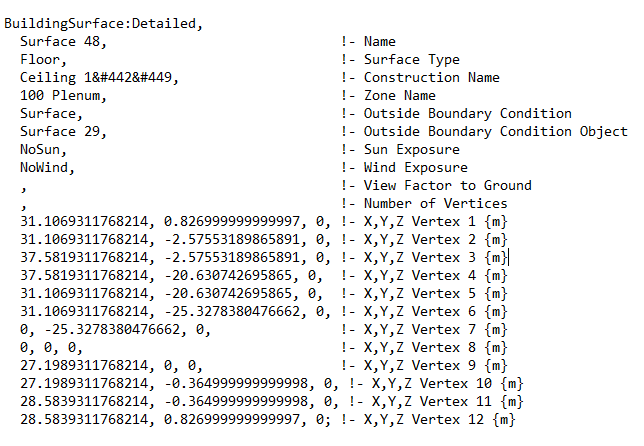
Task: Select the Surface 29 boundary object value
Action: tap(63, 131)
